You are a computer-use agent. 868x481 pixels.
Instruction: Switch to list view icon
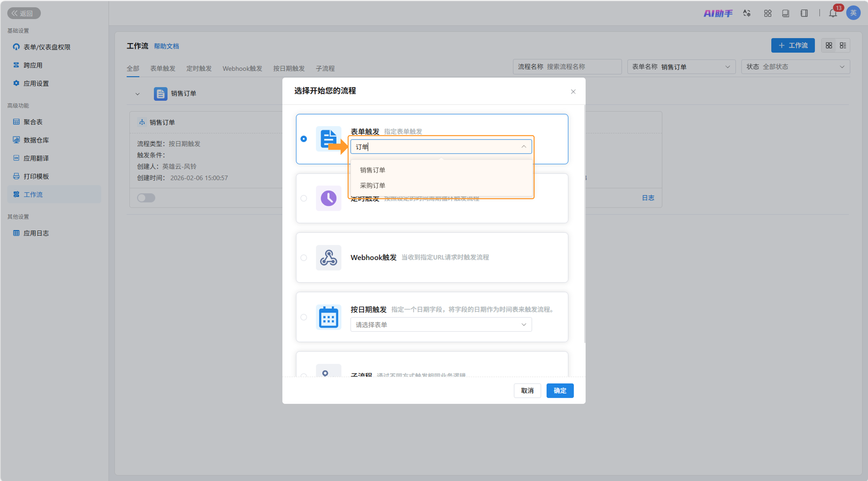pos(843,46)
